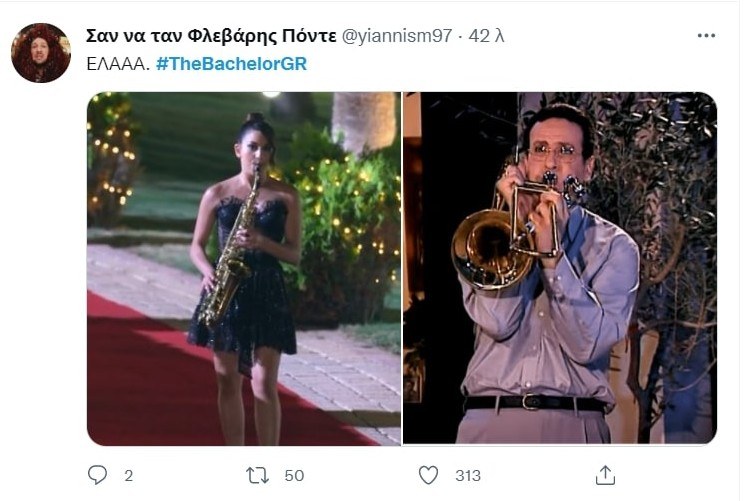Open the author's profile picture

click(x=40, y=53)
